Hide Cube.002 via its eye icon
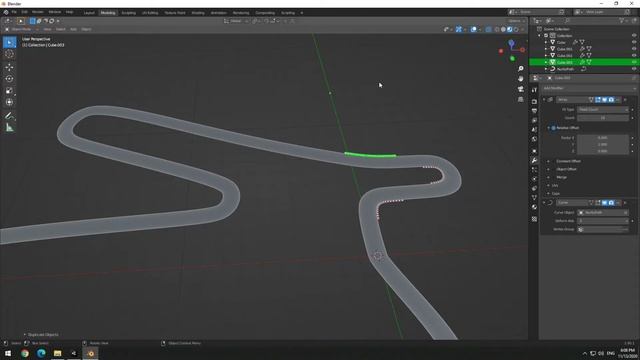Screen dimensions: 640x360 pyautogui.click(x=634, y=55)
